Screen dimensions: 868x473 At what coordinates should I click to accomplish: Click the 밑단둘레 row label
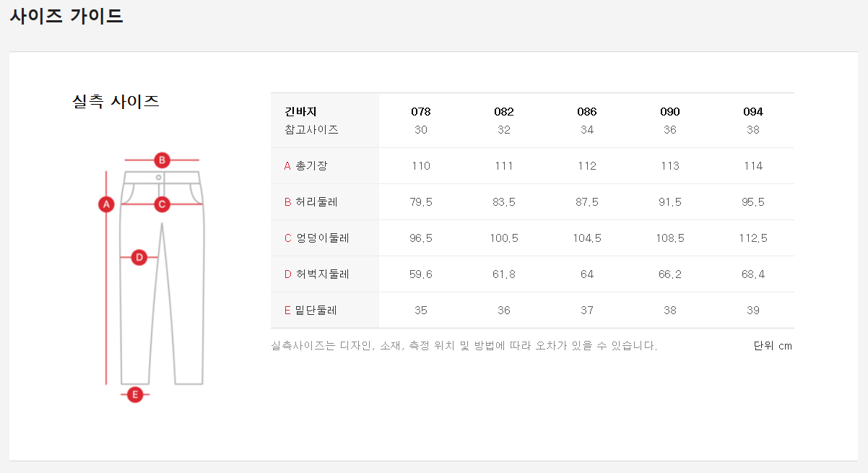coord(316,311)
